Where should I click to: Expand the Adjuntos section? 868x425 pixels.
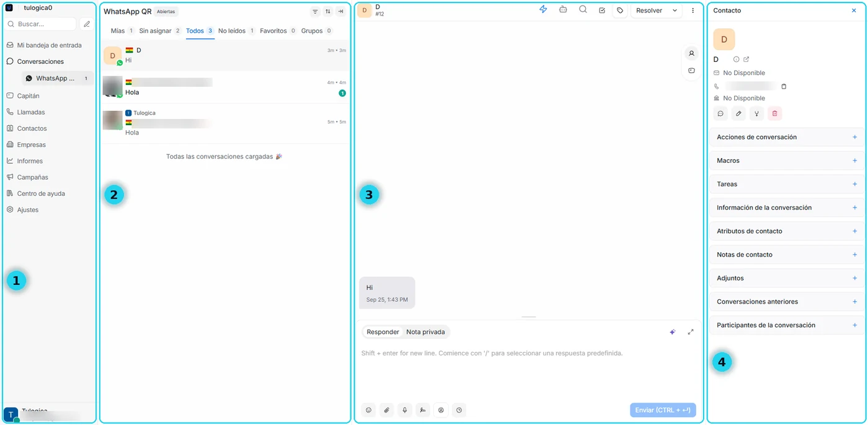pos(786,278)
